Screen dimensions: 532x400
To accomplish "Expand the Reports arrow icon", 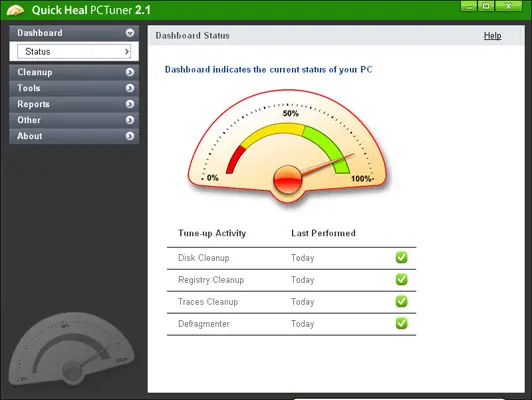I will pos(130,104).
